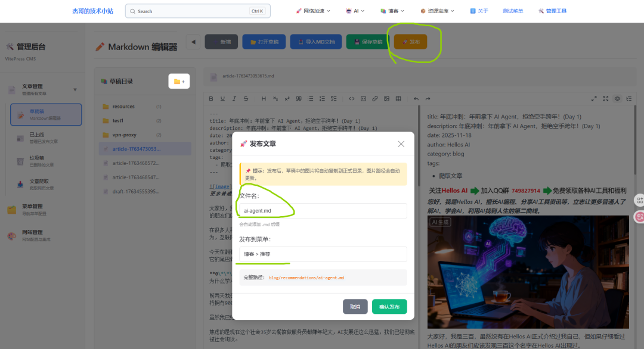This screenshot has width=644, height=349.
Task: Toggle bold formatting in the editor toolbar
Action: (x=212, y=99)
